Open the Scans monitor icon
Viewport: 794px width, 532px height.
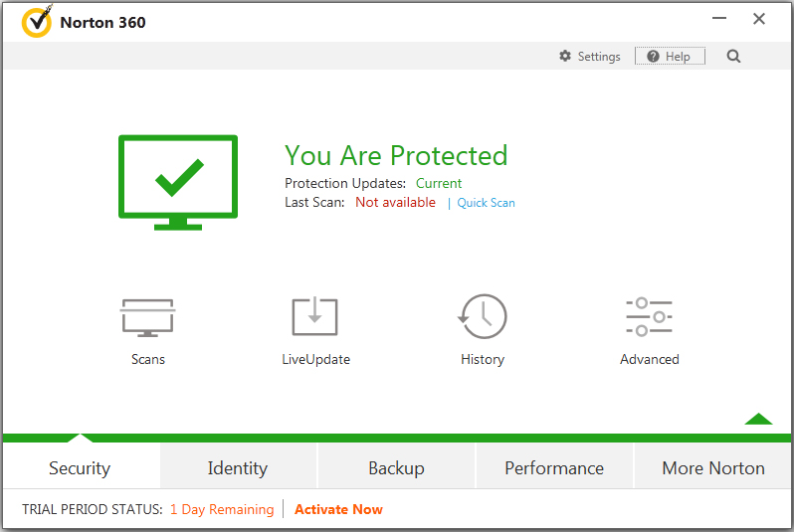[148, 317]
